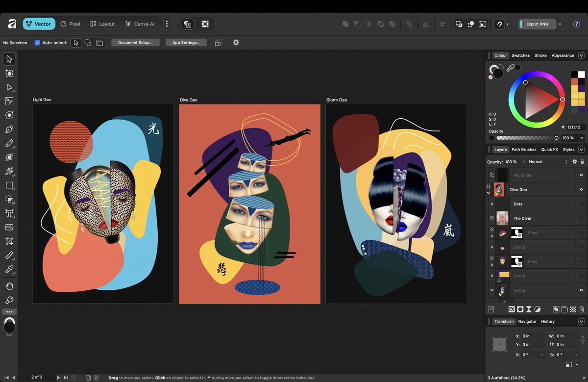This screenshot has height=382, width=588.
Task: Toggle visibility of Rectangle layer
Action: 581,175
